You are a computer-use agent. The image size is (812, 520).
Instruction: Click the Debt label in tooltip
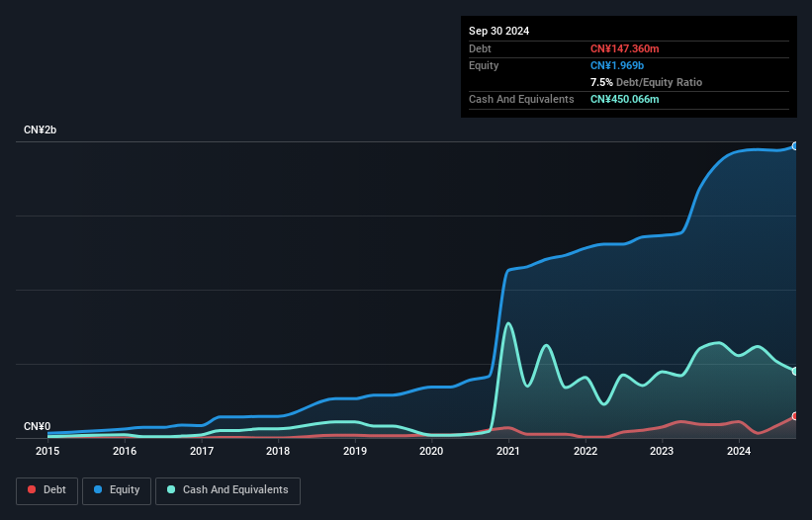(x=480, y=48)
